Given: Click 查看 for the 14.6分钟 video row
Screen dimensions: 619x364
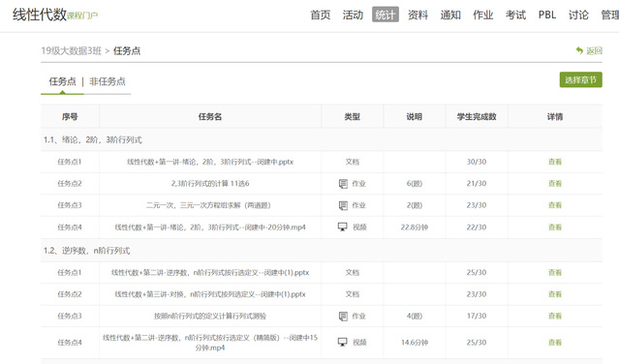Looking at the screenshot, I should pyautogui.click(x=555, y=343).
